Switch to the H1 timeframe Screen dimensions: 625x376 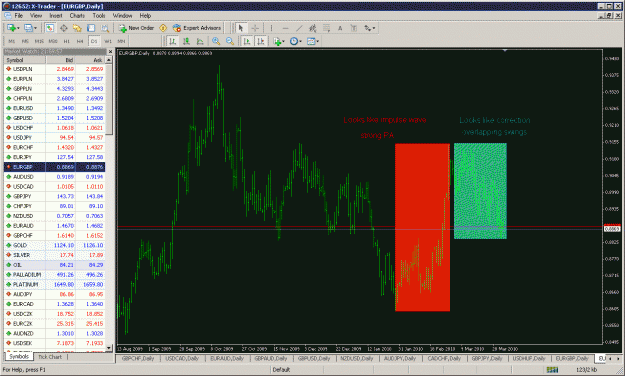click(67, 41)
